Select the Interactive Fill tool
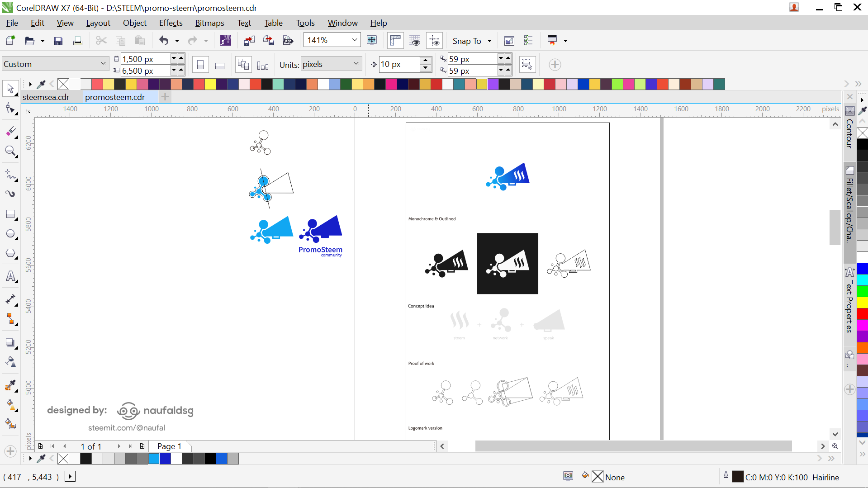The width and height of the screenshot is (868, 488). pyautogui.click(x=10, y=404)
